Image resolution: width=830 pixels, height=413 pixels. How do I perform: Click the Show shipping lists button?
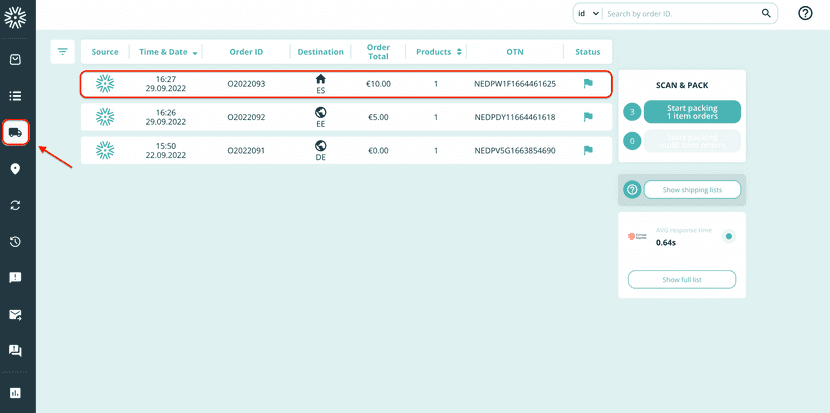(691, 189)
